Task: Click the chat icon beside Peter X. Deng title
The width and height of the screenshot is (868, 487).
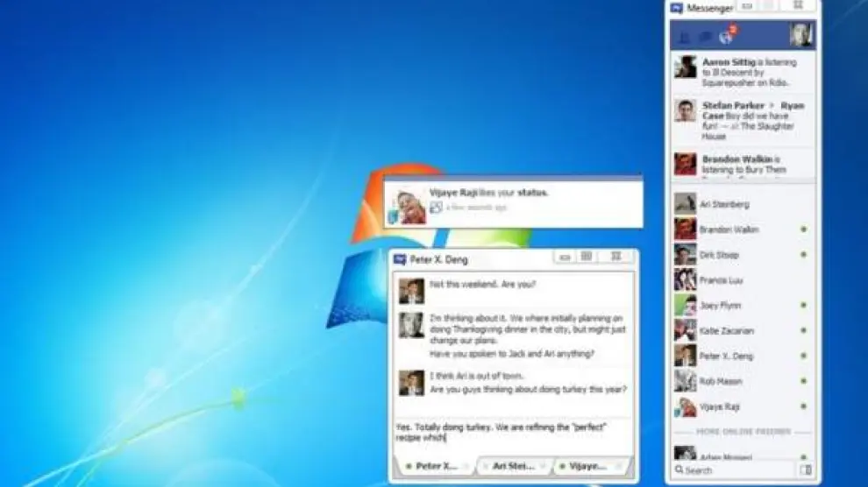Action: pyautogui.click(x=400, y=259)
